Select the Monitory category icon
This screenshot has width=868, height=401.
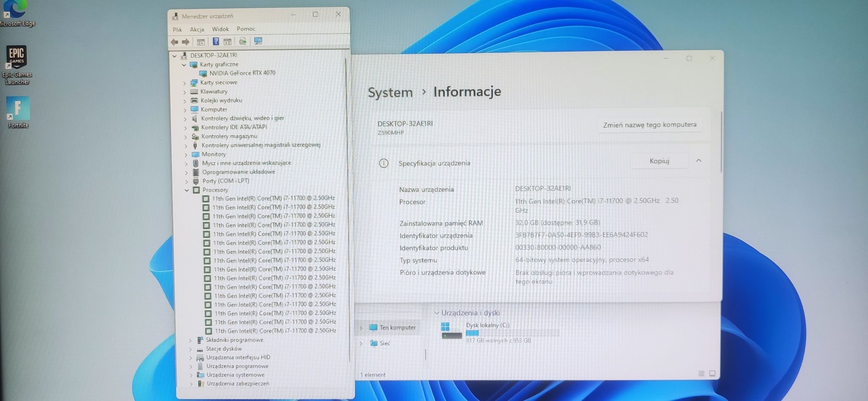coord(195,154)
